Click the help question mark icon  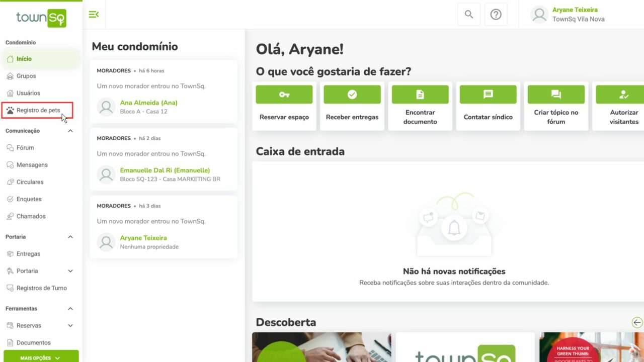(x=496, y=15)
